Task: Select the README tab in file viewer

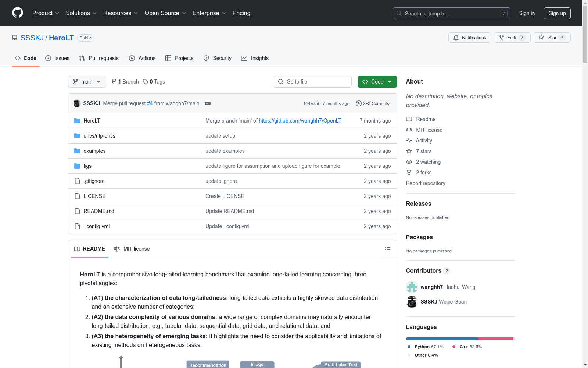Action: [x=90, y=249]
